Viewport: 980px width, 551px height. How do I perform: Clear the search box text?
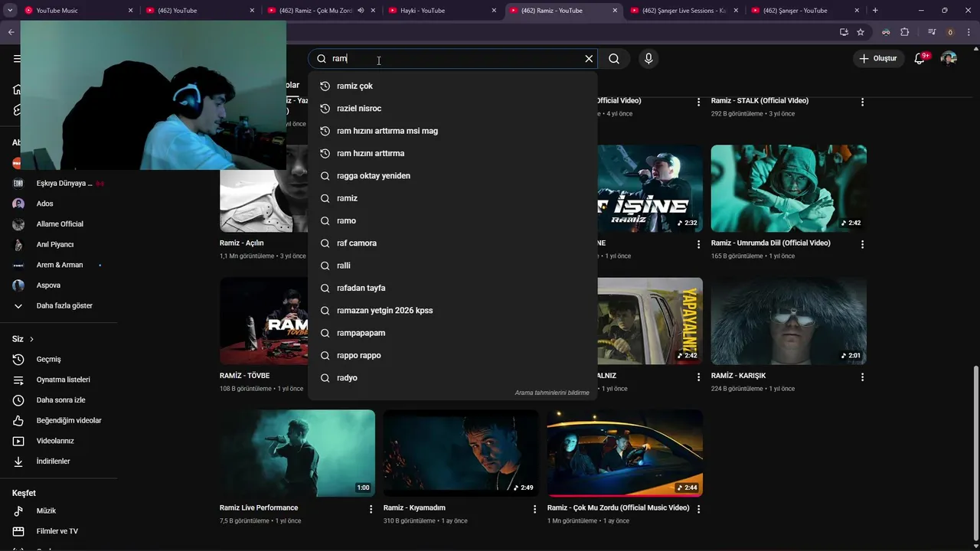tap(589, 59)
